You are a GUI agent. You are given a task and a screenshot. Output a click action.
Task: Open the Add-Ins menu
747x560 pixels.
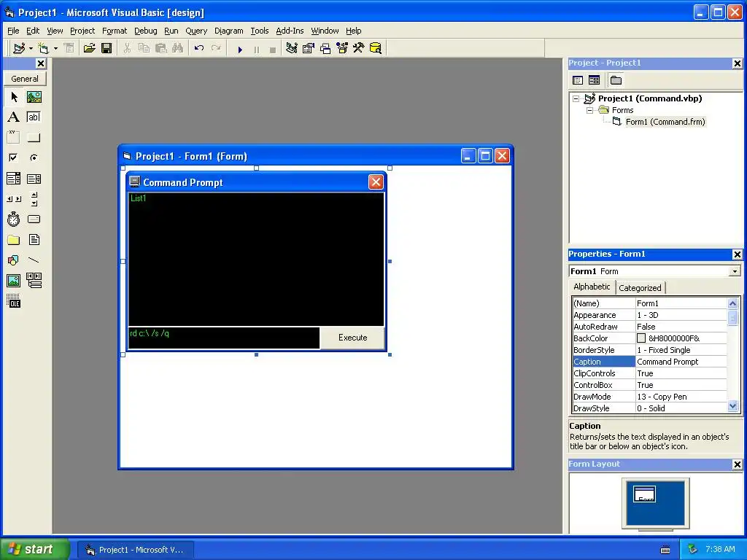point(290,31)
